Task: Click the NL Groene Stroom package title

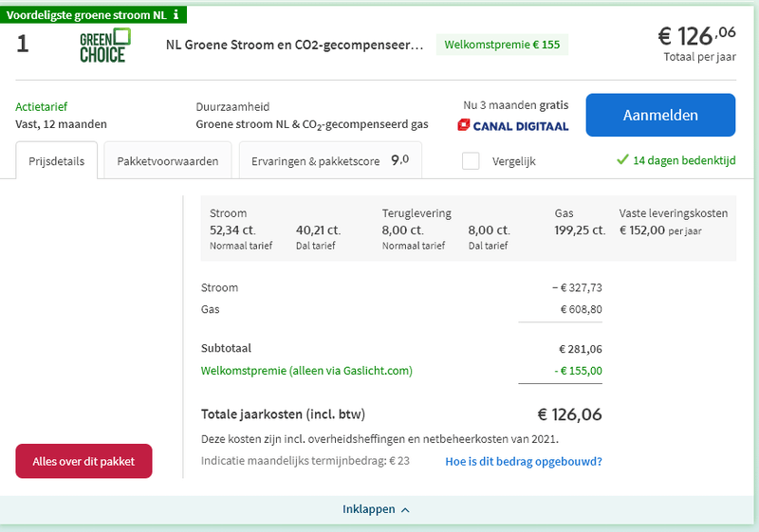Action: coord(294,45)
